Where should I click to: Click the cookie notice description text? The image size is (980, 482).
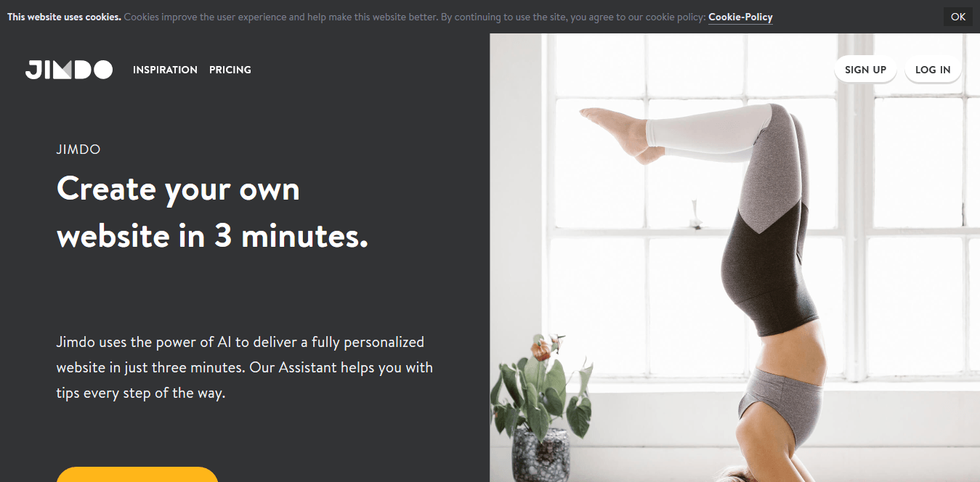coord(415,17)
